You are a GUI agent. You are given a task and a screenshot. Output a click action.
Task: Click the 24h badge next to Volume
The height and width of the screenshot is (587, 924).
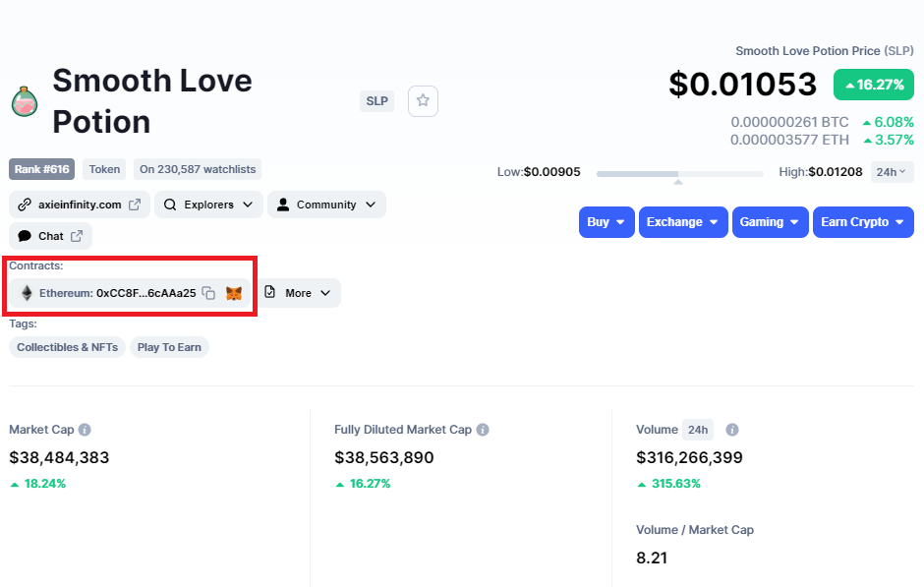click(698, 430)
